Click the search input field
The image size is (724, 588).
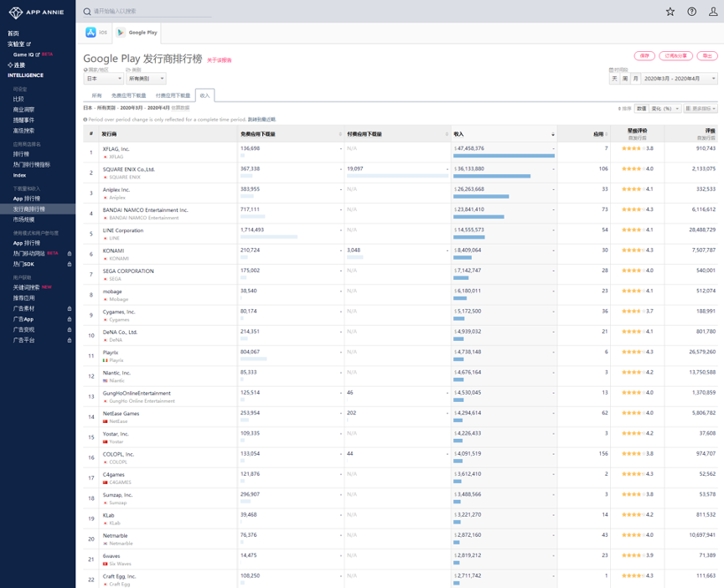pyautogui.click(x=151, y=12)
